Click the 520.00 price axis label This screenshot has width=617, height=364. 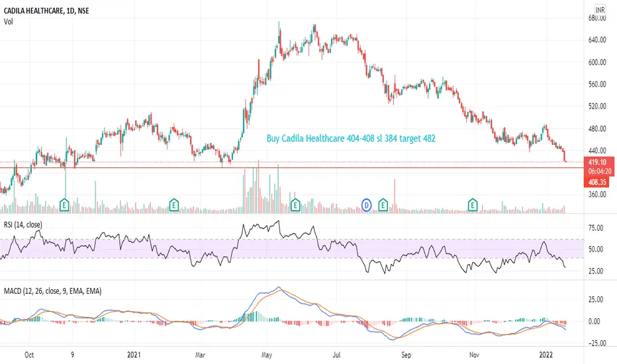[x=597, y=107]
